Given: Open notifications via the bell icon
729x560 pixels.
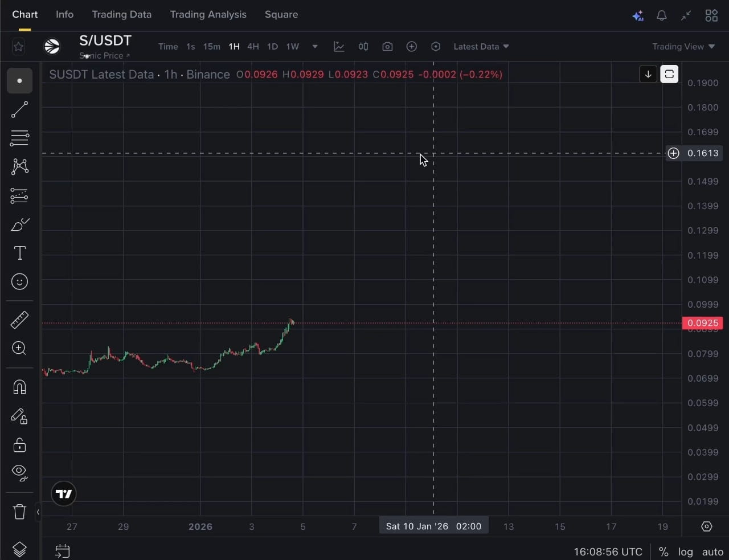Looking at the screenshot, I should click(661, 15).
